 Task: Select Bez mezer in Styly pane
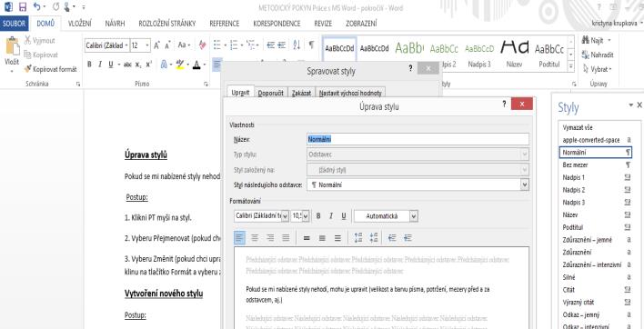coord(595,164)
